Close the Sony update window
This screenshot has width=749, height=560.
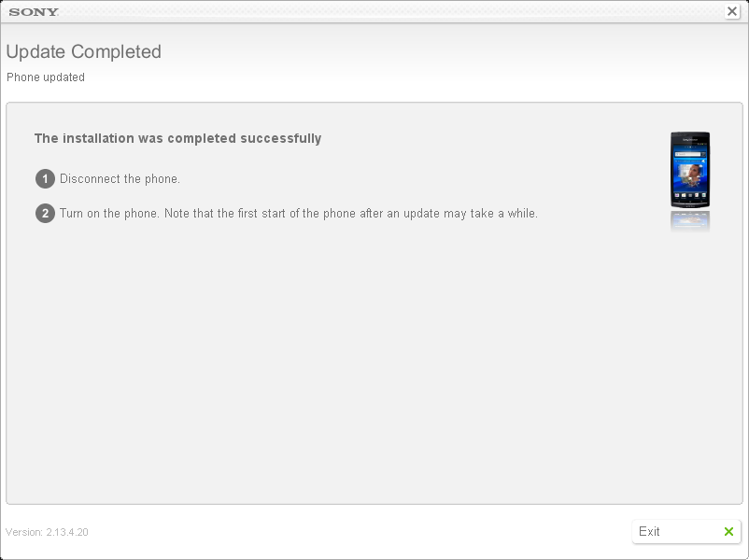pyautogui.click(x=732, y=11)
